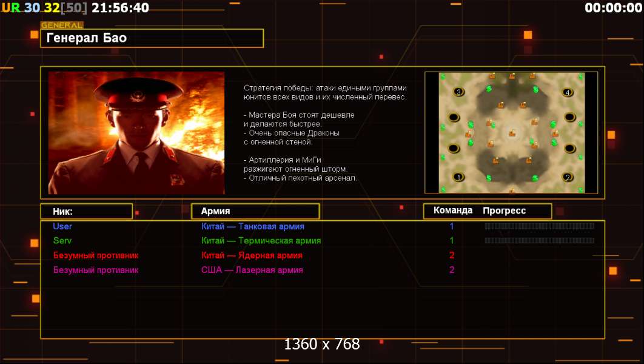Choose start position 3 on the minimap
The height and width of the screenshot is (364, 644).
[458, 92]
